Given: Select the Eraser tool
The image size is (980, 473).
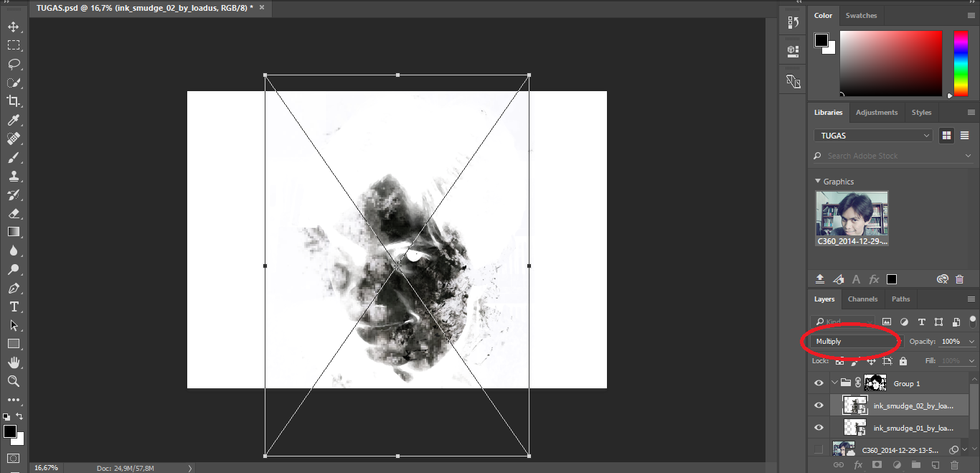Looking at the screenshot, I should coord(14,213).
